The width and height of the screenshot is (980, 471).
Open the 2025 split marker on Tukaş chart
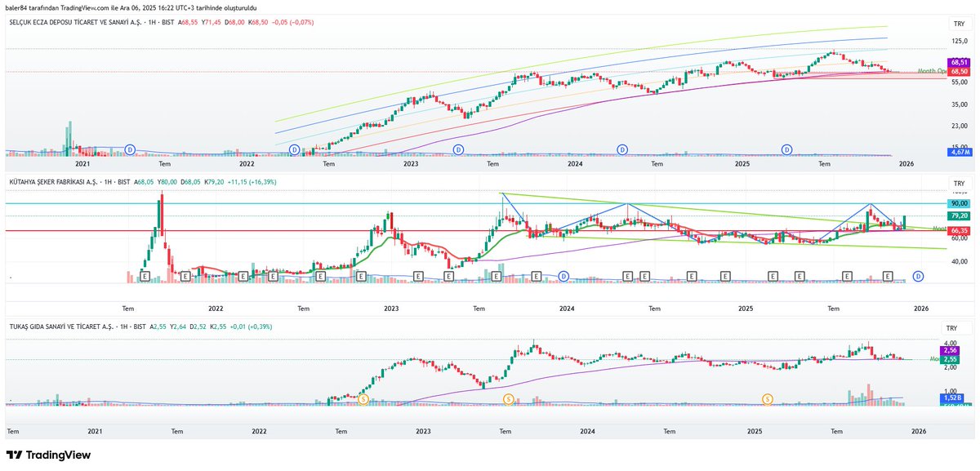point(768,398)
